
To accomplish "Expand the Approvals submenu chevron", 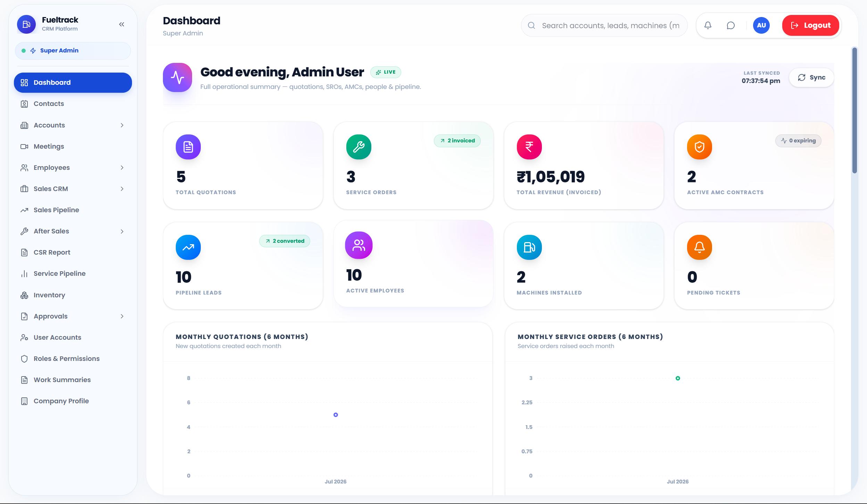I will (x=122, y=316).
